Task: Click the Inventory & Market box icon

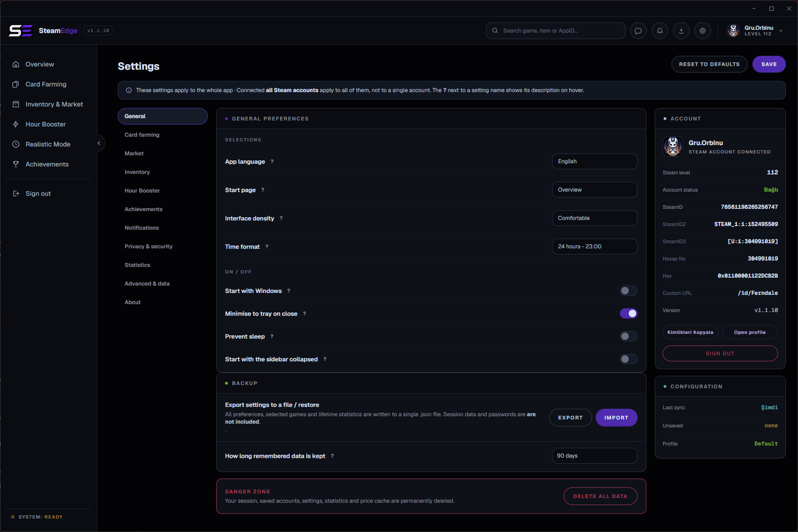Action: tap(16, 104)
